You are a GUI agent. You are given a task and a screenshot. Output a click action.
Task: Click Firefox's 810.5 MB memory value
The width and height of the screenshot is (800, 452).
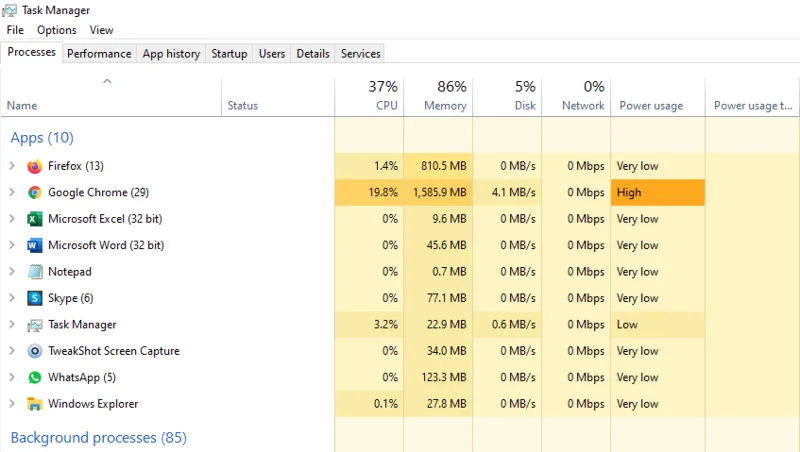[444, 166]
